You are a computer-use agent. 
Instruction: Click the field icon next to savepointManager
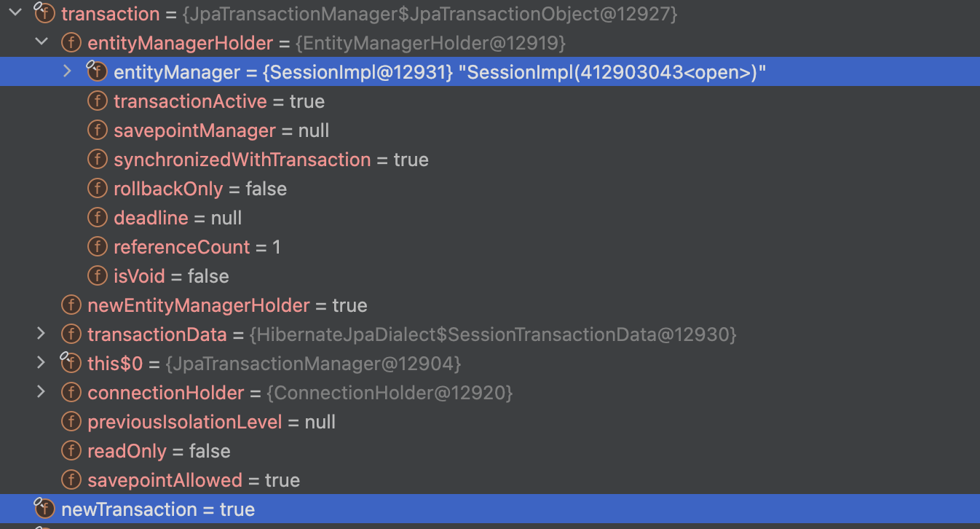(x=97, y=130)
